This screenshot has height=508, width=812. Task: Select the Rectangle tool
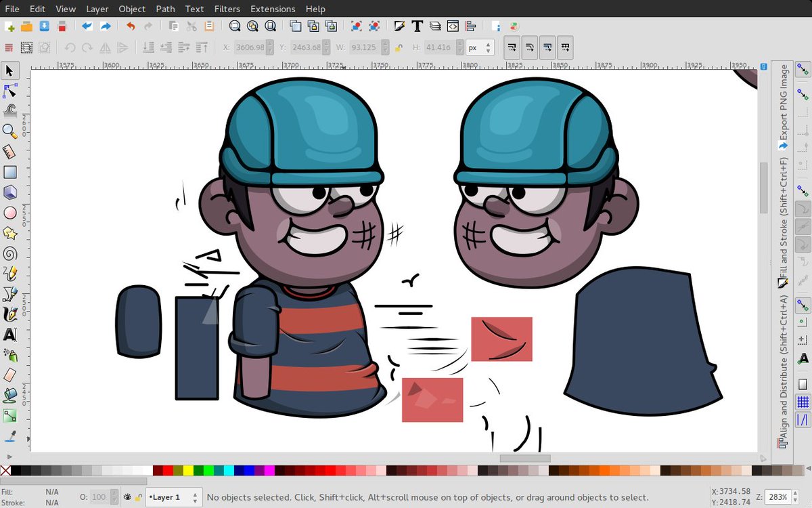click(10, 172)
